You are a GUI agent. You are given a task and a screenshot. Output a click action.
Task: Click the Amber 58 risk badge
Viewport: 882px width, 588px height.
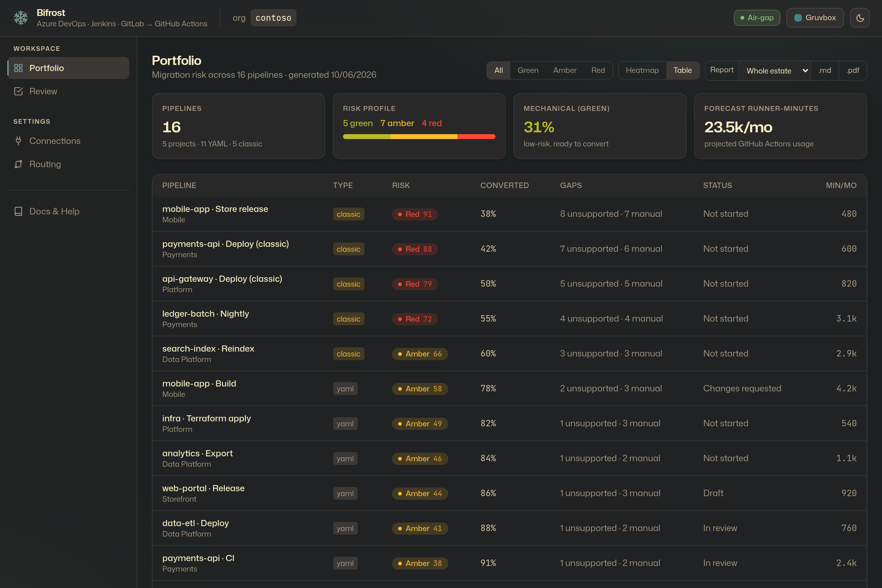[420, 389]
